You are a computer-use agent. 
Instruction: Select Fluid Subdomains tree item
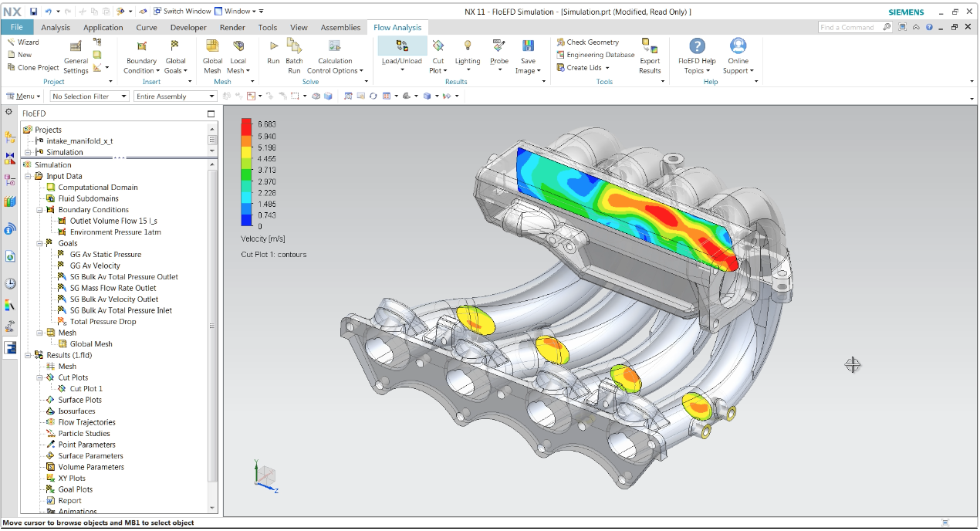pos(87,198)
